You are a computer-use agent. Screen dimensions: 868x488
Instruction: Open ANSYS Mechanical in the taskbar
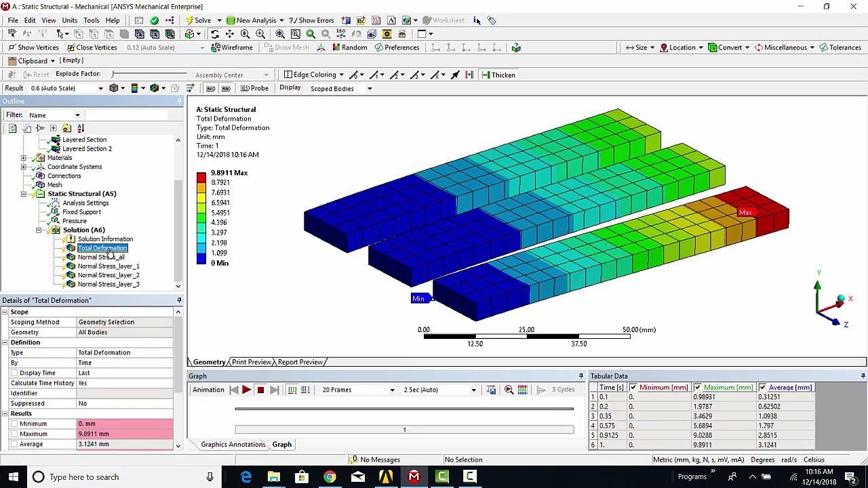pyautogui.click(x=414, y=476)
